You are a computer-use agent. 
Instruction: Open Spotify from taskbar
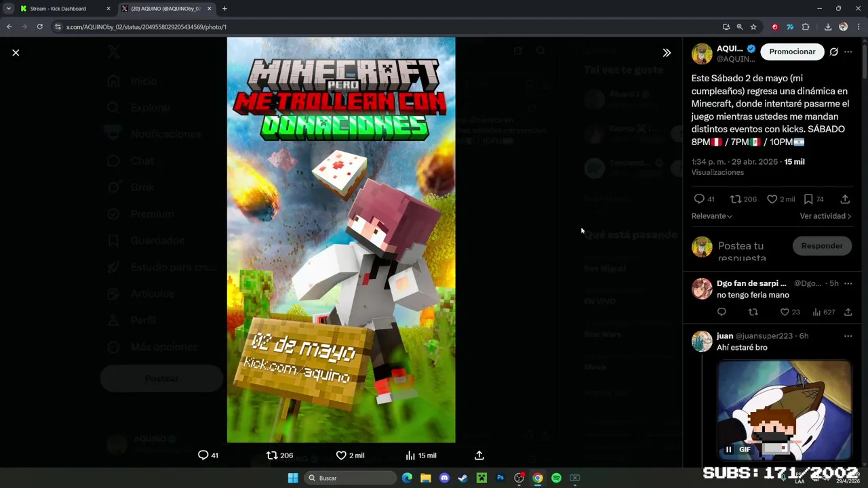pyautogui.click(x=556, y=478)
